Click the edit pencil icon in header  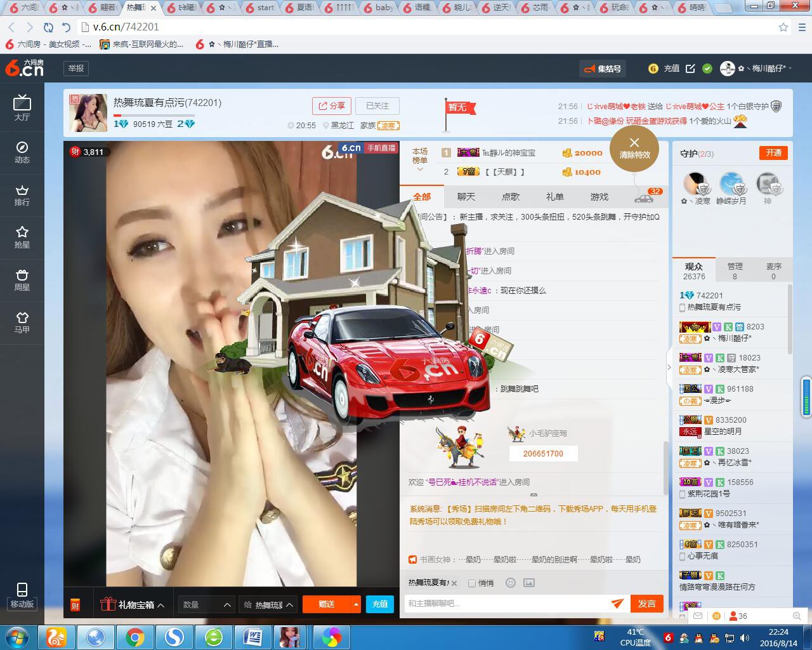(x=690, y=69)
